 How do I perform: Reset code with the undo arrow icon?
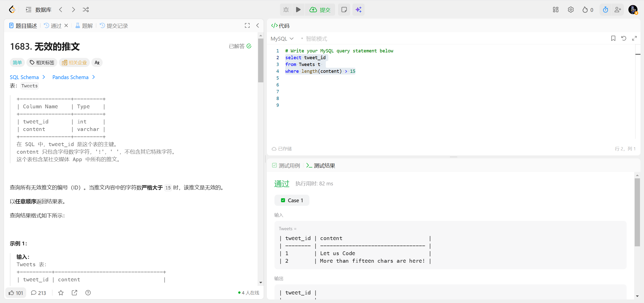click(624, 38)
